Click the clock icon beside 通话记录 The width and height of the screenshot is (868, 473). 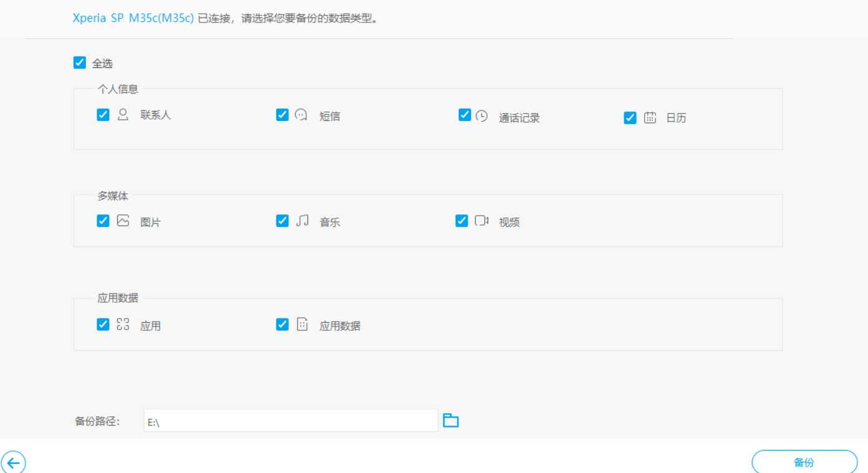[481, 115]
